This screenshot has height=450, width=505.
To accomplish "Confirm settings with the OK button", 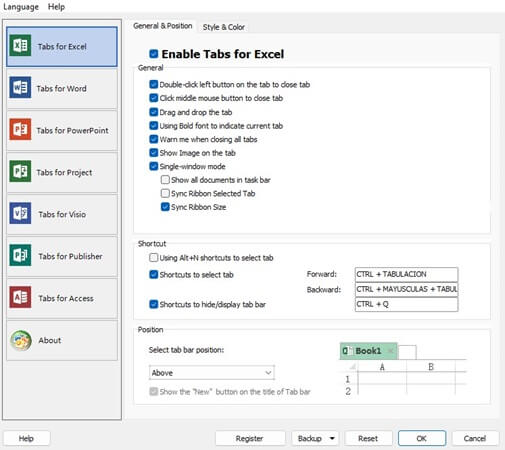I will pyautogui.click(x=422, y=438).
